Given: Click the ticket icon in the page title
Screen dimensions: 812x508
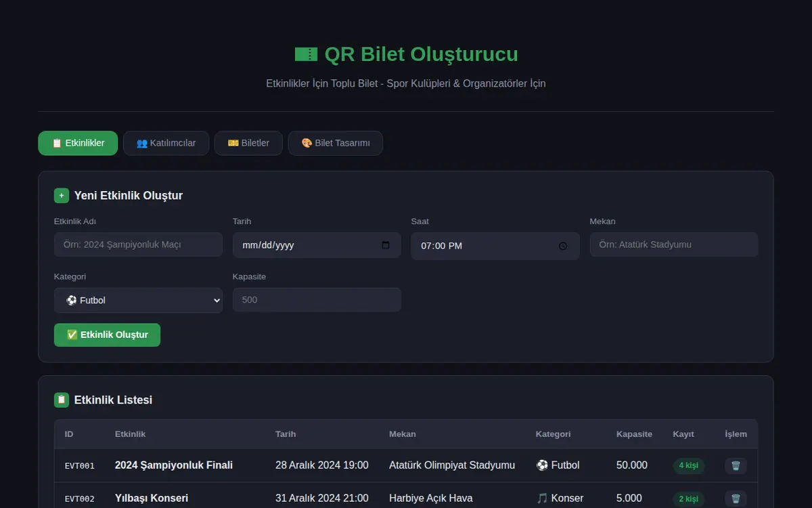Looking at the screenshot, I should [306, 54].
